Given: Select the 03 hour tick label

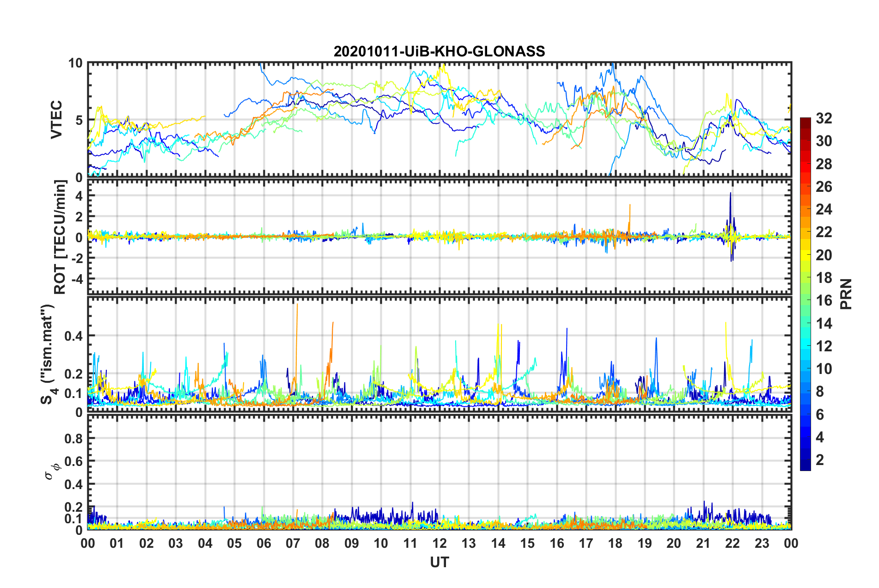Looking at the screenshot, I should pos(176,543).
